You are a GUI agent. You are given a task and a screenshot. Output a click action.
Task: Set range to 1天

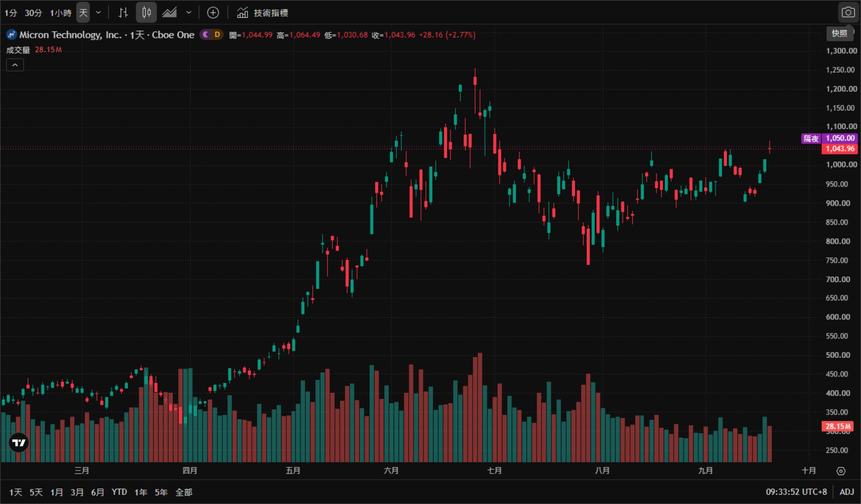(16, 492)
